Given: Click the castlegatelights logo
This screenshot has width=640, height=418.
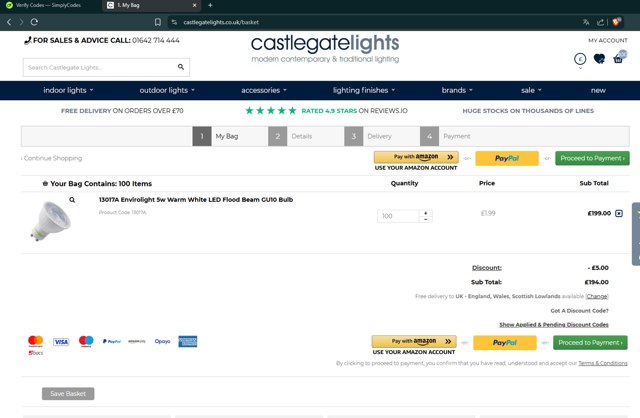Looking at the screenshot, I should 325,49.
